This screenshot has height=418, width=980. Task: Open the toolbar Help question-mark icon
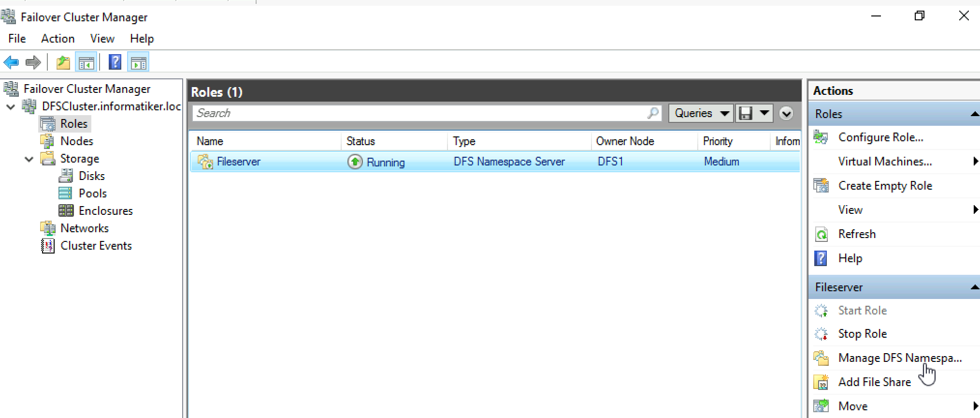[x=115, y=62]
